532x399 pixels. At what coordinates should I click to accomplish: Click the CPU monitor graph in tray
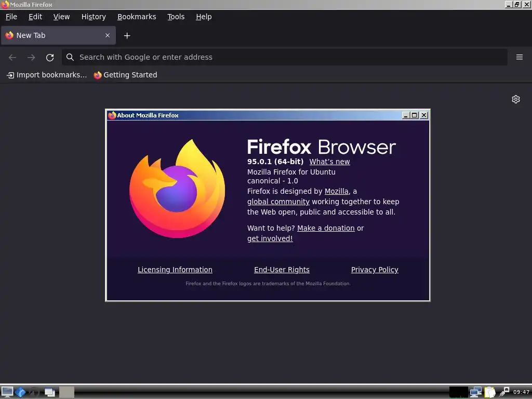(458, 392)
